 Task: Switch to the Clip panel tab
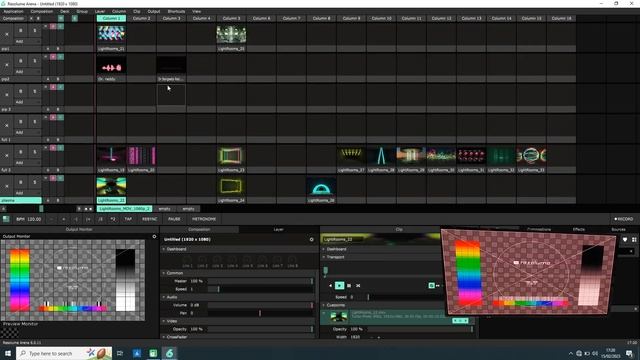coord(399,229)
